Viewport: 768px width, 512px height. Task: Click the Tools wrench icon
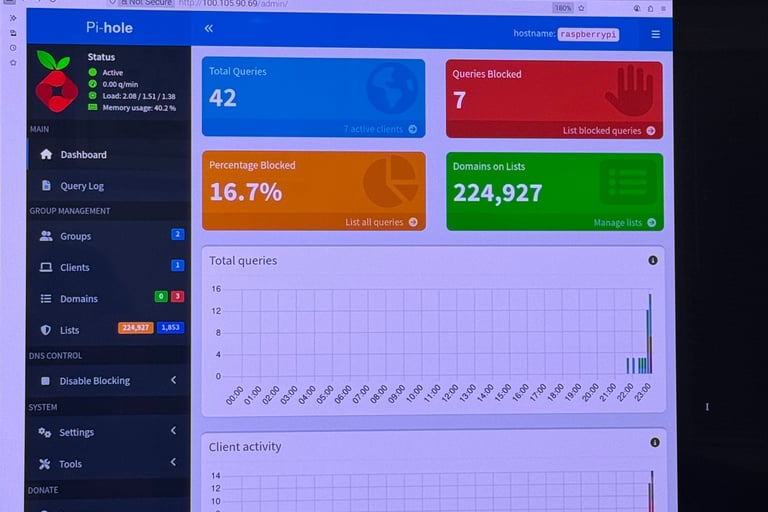click(x=45, y=464)
